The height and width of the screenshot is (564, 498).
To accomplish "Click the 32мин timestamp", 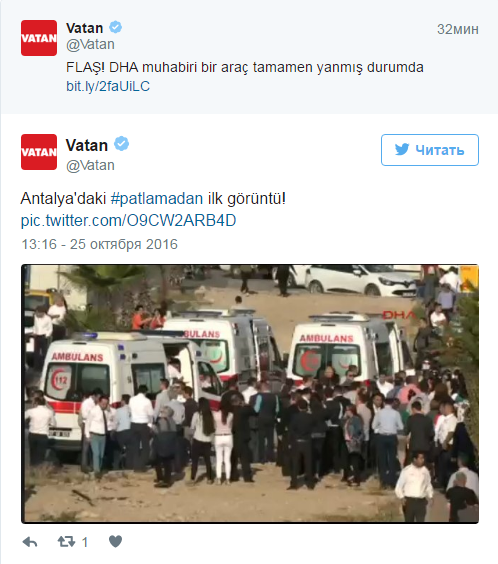I will coord(458,29).
